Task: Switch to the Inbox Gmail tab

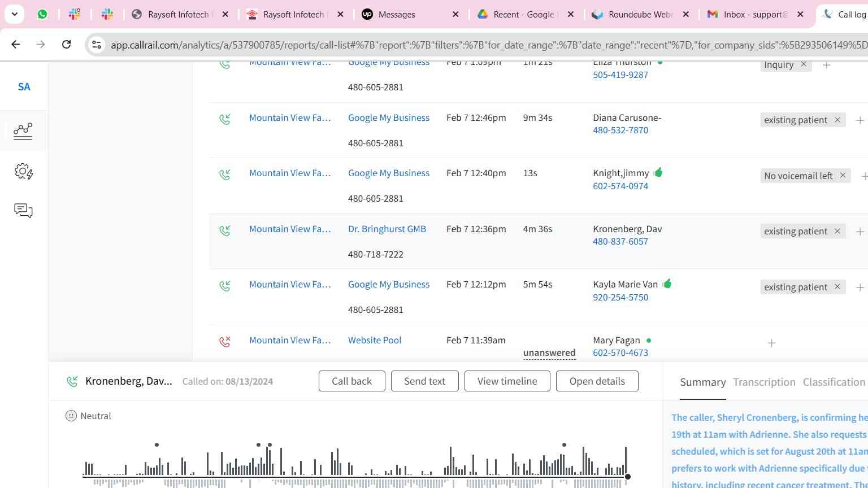Action: (x=756, y=14)
